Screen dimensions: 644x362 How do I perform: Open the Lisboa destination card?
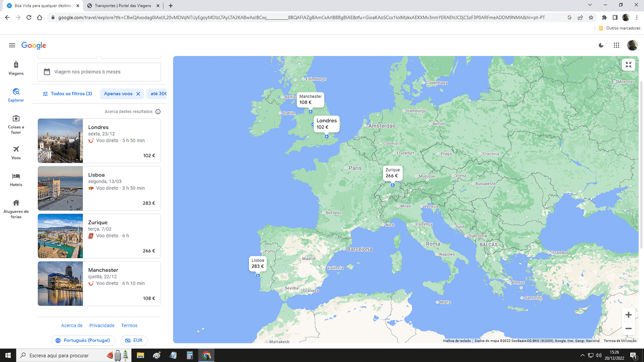tap(99, 188)
